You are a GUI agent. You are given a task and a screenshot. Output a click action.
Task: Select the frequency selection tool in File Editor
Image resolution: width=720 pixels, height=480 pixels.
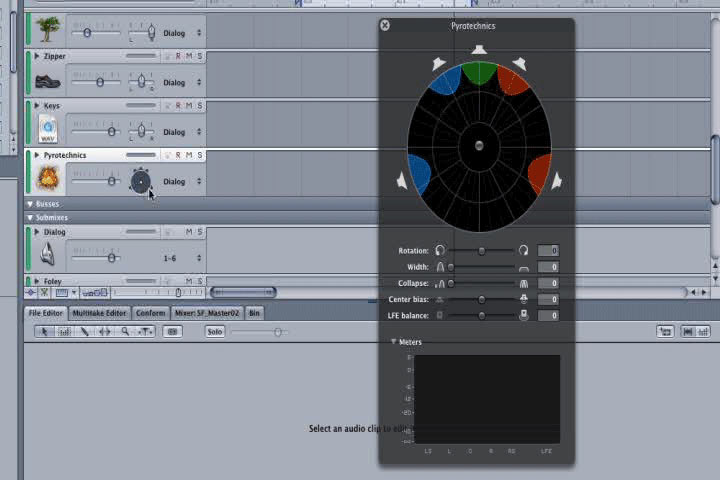pyautogui.click(x=64, y=332)
